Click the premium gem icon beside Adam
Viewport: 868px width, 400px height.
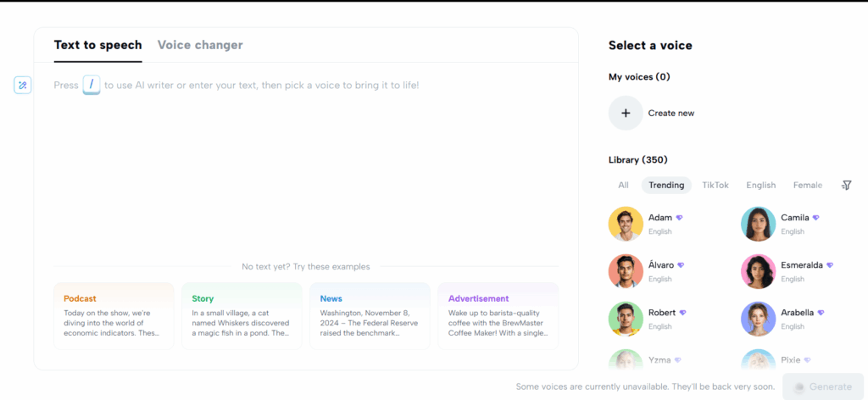click(679, 218)
